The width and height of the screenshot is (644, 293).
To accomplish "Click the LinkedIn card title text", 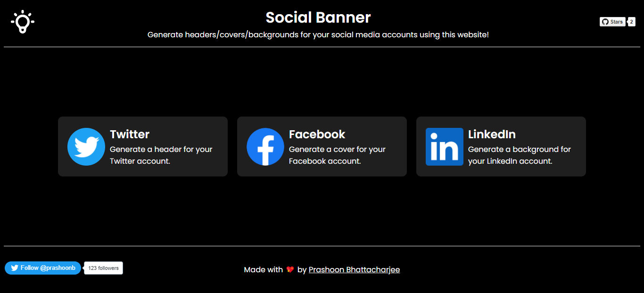I will (492, 134).
